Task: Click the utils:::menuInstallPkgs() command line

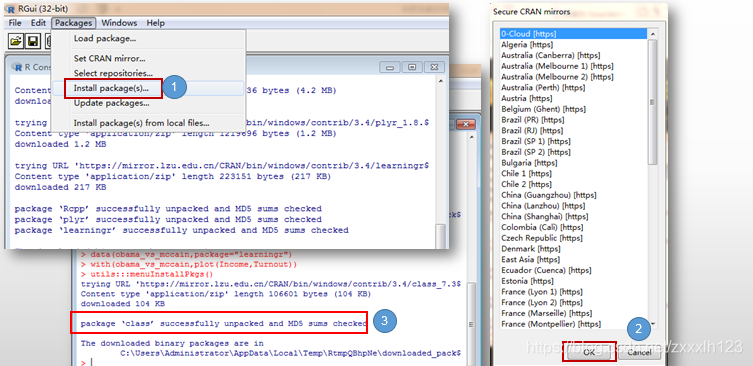Action: point(147,275)
